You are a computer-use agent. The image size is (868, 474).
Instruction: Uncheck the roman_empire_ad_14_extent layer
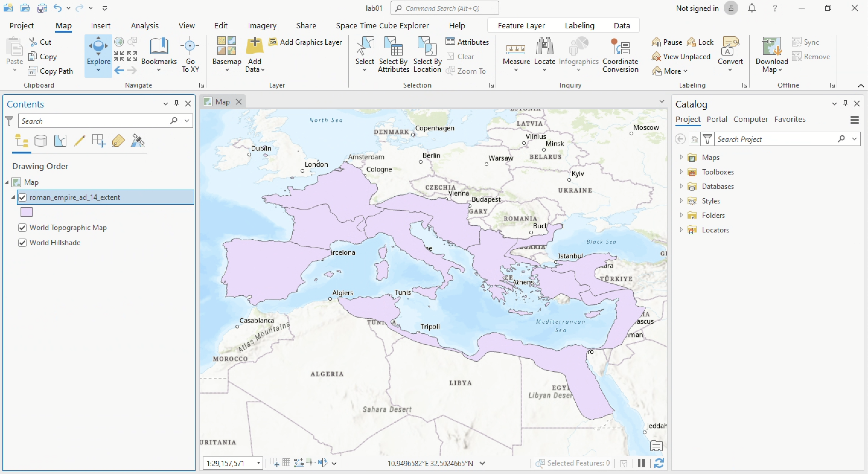tap(23, 197)
